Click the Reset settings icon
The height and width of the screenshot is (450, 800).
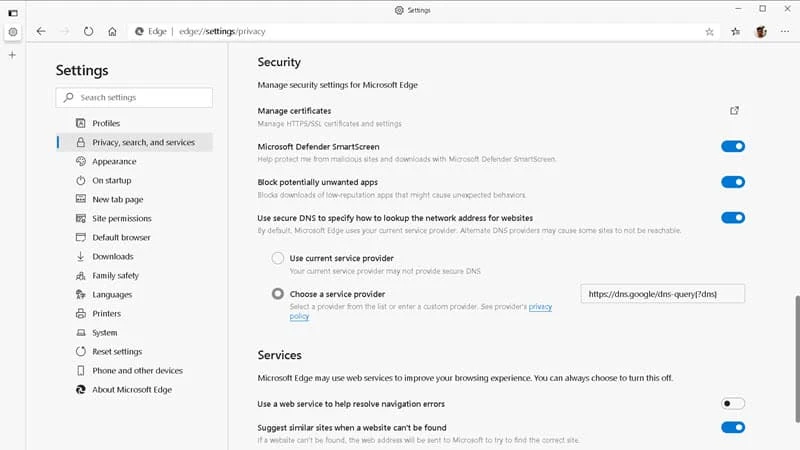[x=81, y=352]
